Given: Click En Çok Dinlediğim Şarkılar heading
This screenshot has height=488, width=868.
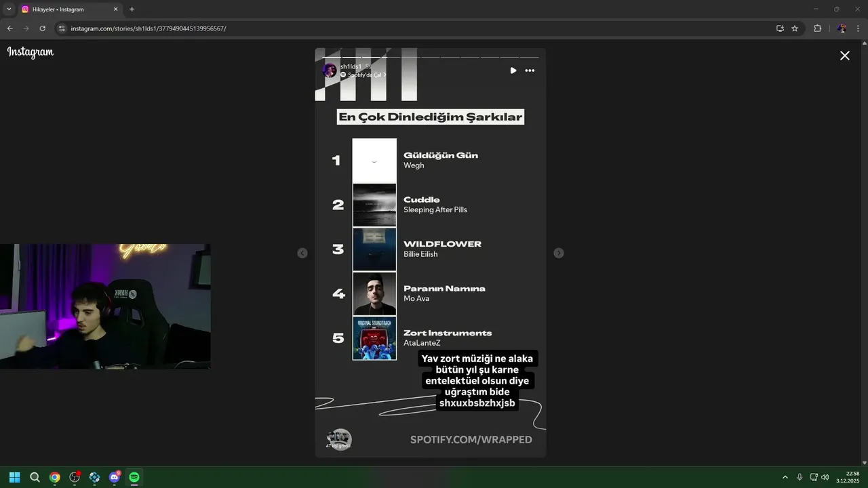Looking at the screenshot, I should 431,117.
